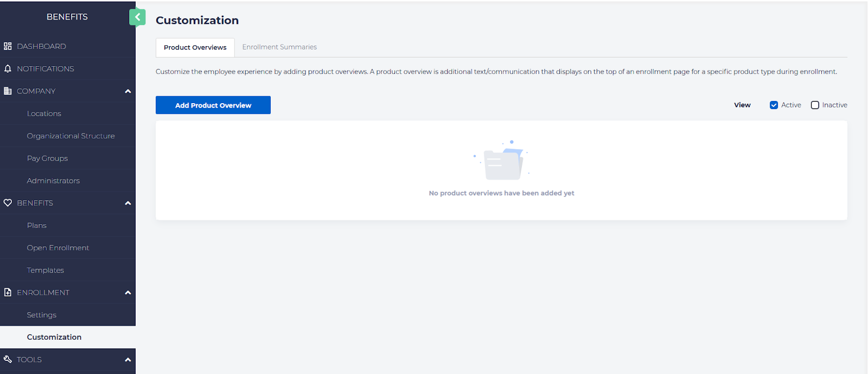Screen dimensions: 868x374
Task: Enable the Inactive view checkbox
Action: (x=815, y=105)
